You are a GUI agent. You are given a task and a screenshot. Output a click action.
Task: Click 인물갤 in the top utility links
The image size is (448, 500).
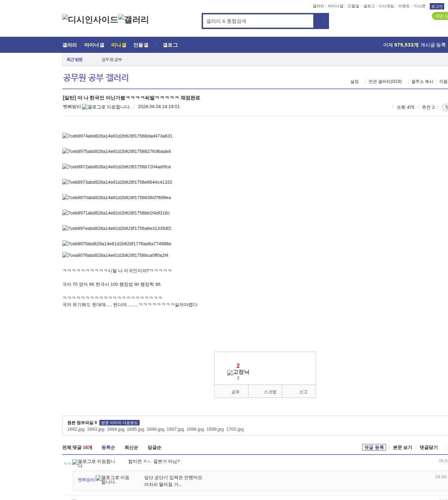[353, 6]
